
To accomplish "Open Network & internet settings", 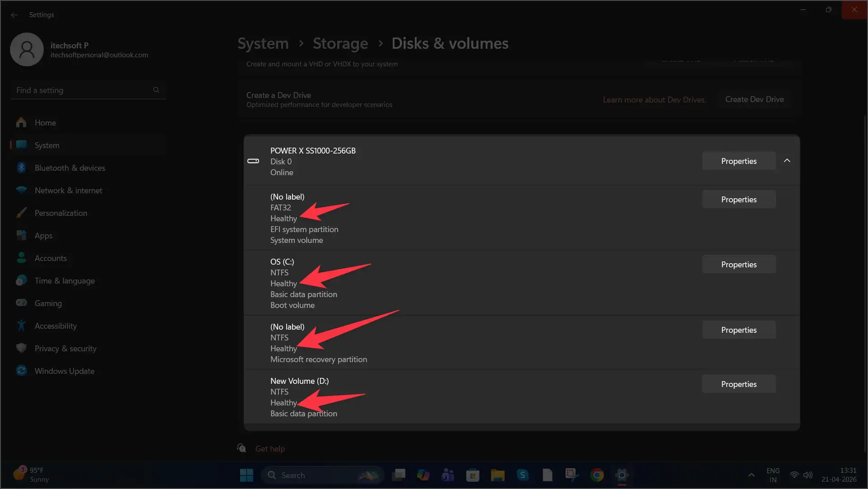I will tap(68, 190).
